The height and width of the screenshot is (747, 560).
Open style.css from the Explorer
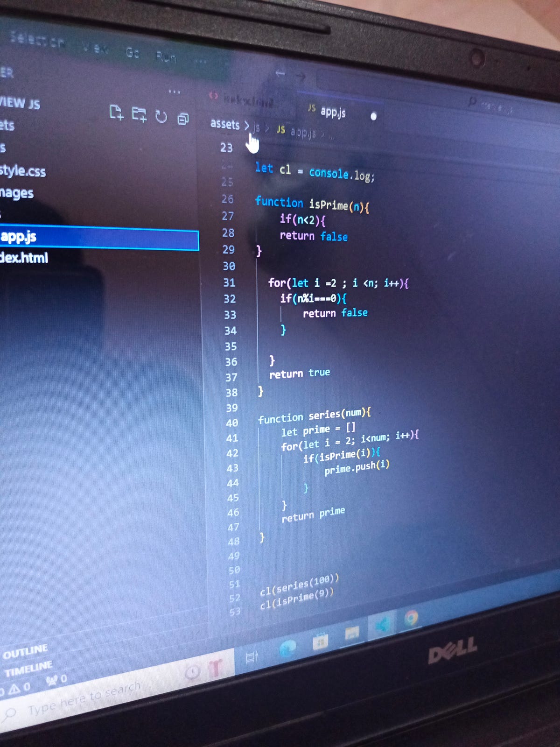pyautogui.click(x=23, y=170)
